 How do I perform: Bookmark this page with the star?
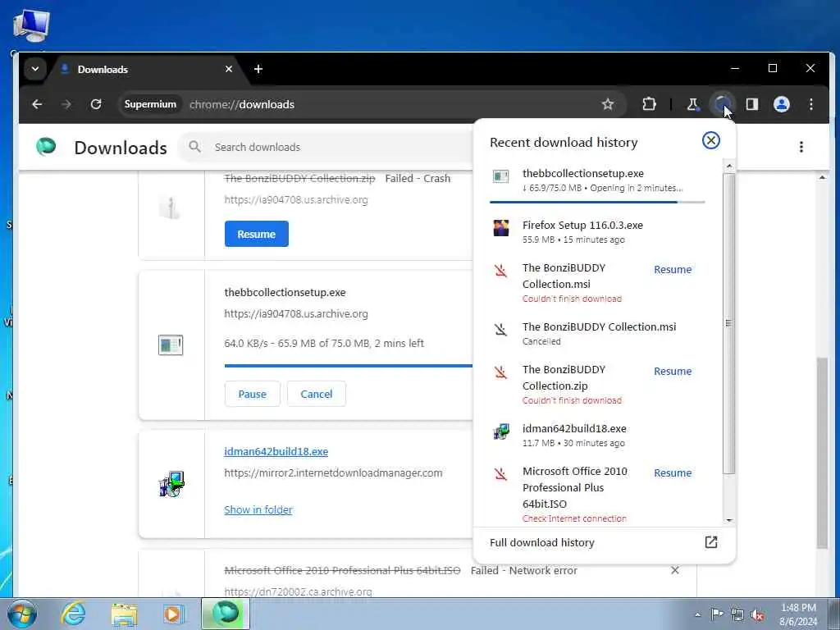pos(608,104)
